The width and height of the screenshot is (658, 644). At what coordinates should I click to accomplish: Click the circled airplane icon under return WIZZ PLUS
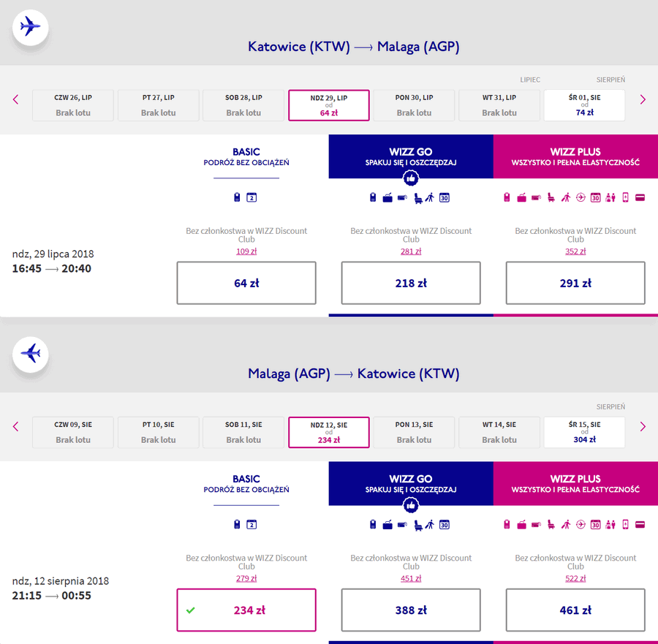pyautogui.click(x=581, y=524)
